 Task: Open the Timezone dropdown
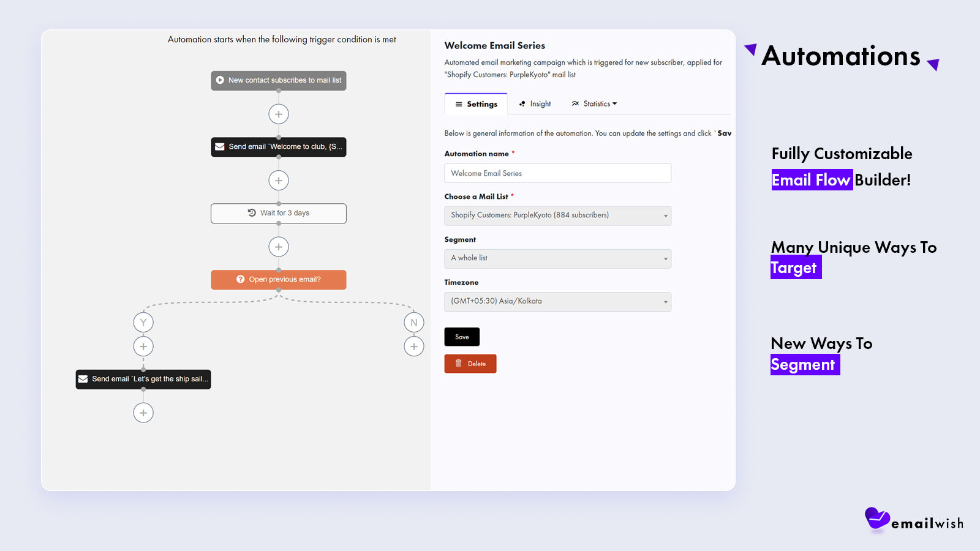(557, 301)
